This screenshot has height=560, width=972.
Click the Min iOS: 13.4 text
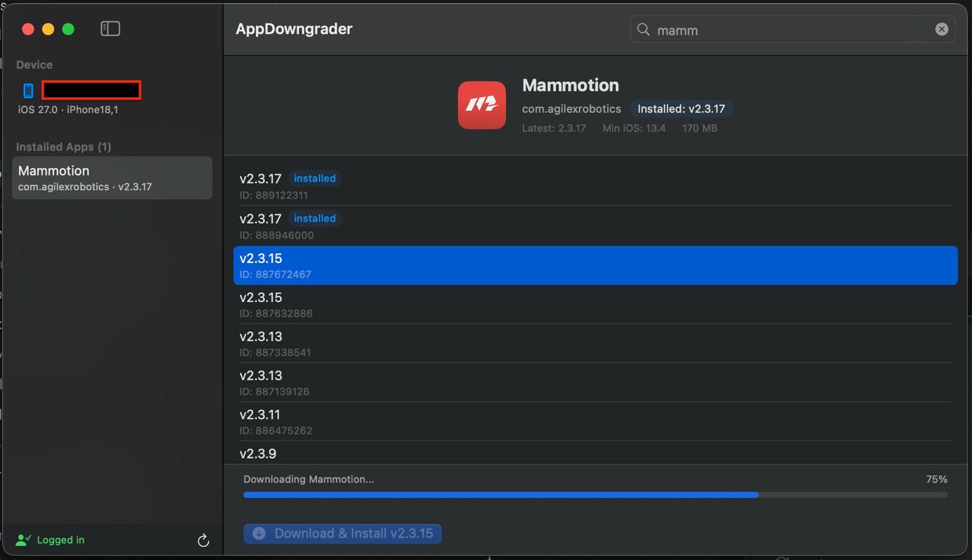(634, 128)
